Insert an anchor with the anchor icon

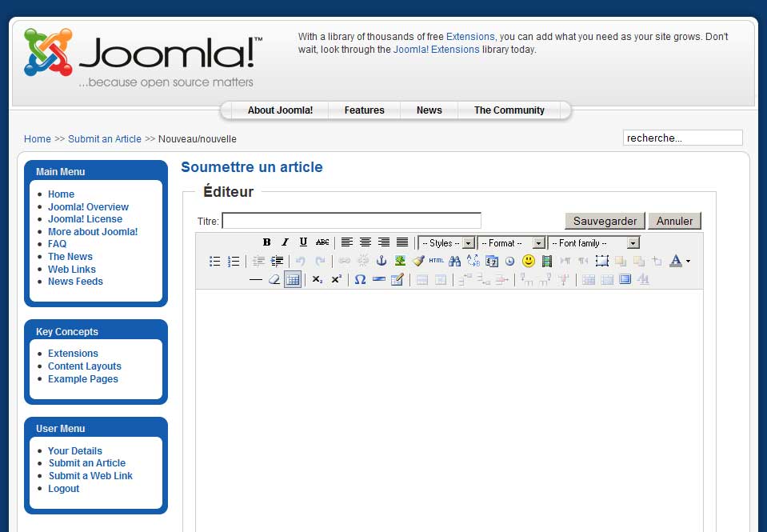382,261
